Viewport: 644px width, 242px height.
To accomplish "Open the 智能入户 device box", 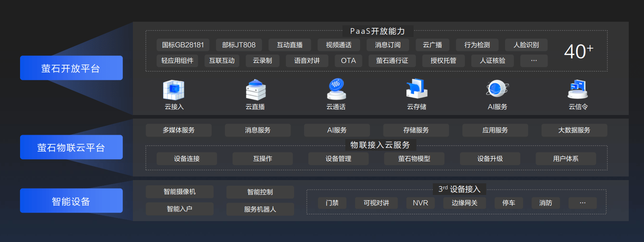I will tap(179, 209).
